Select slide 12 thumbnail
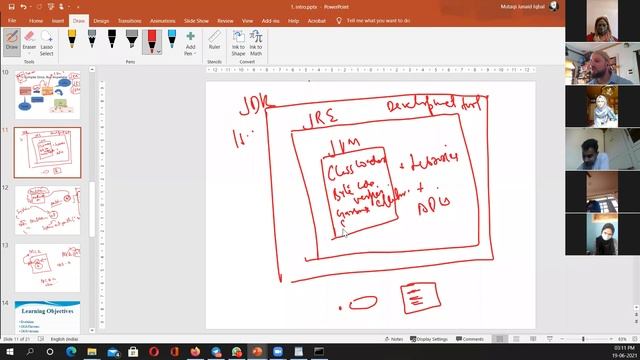The width and height of the screenshot is (640, 360). (47, 210)
